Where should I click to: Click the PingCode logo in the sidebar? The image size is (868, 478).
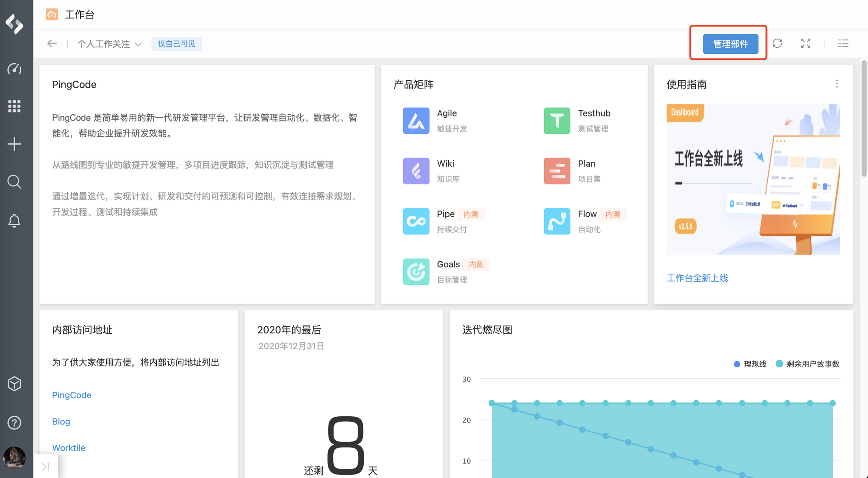(14, 24)
